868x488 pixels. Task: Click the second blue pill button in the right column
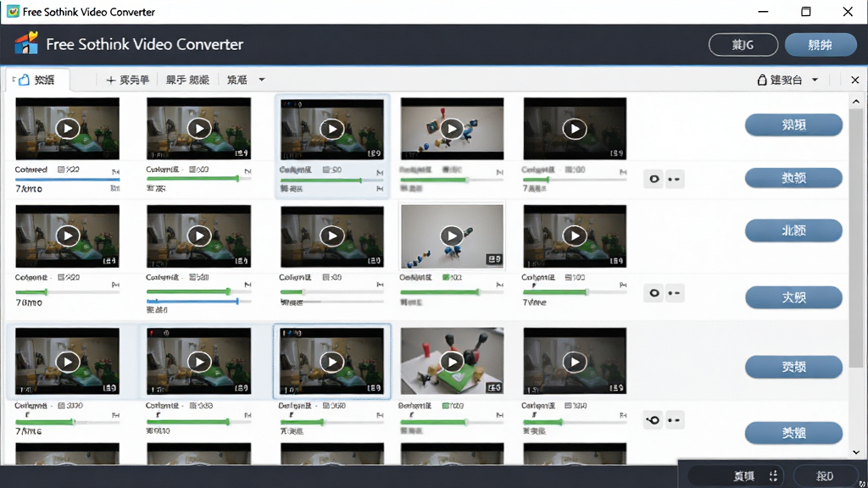coord(793,178)
